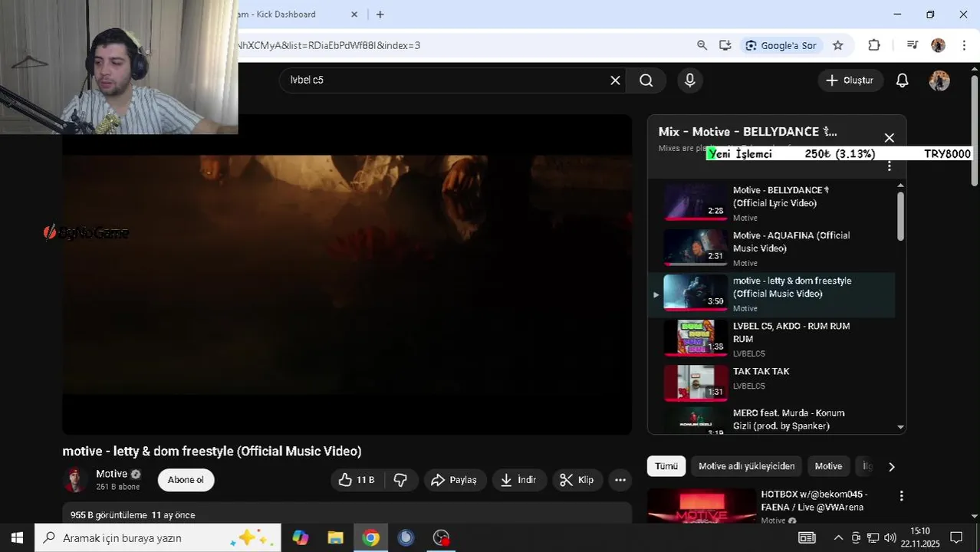This screenshot has width=980, height=552.
Task: Start voice search with microphone icon
Action: 690,80
